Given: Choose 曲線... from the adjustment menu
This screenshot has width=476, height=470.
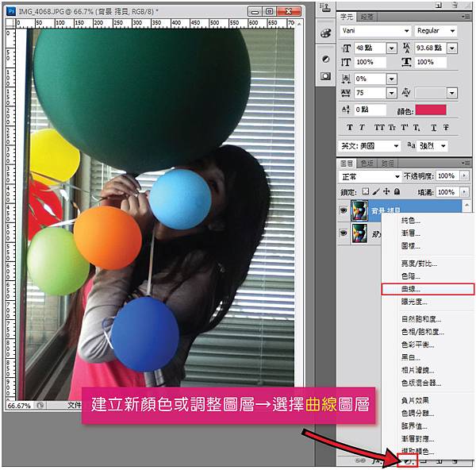Looking at the screenshot, I should click(428, 289).
